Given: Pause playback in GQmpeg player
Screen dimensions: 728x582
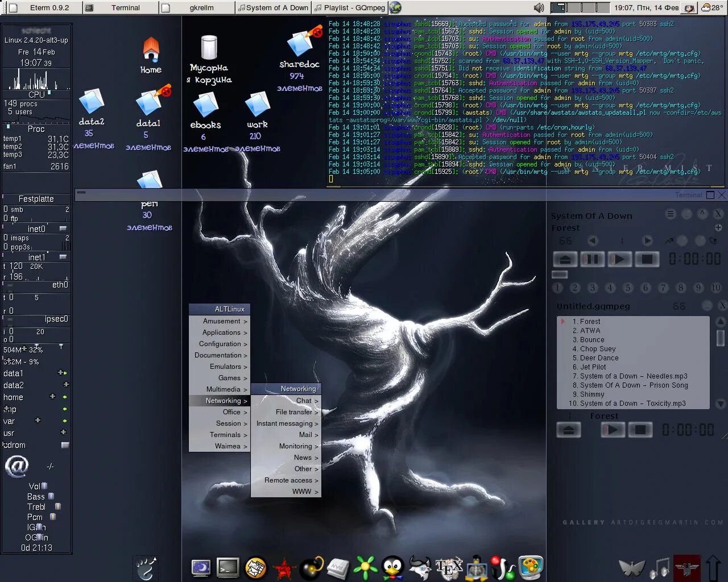Looking at the screenshot, I should [x=592, y=260].
